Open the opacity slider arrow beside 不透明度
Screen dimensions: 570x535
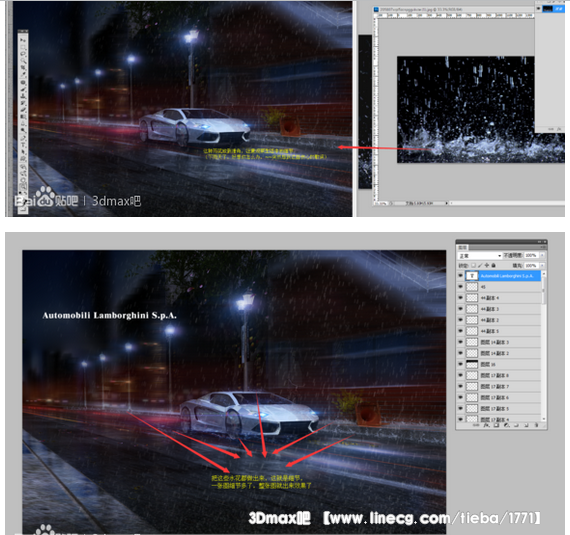tap(542, 255)
